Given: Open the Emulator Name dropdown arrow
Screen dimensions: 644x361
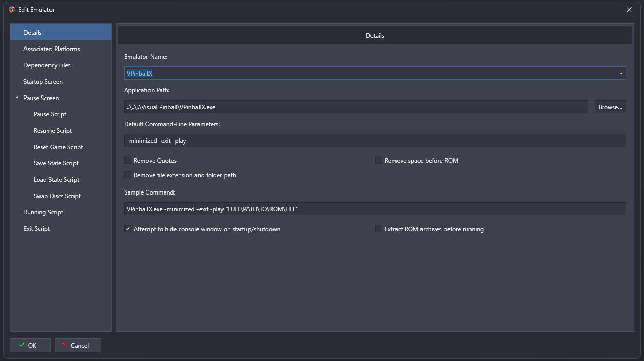Looking at the screenshot, I should tap(621, 73).
